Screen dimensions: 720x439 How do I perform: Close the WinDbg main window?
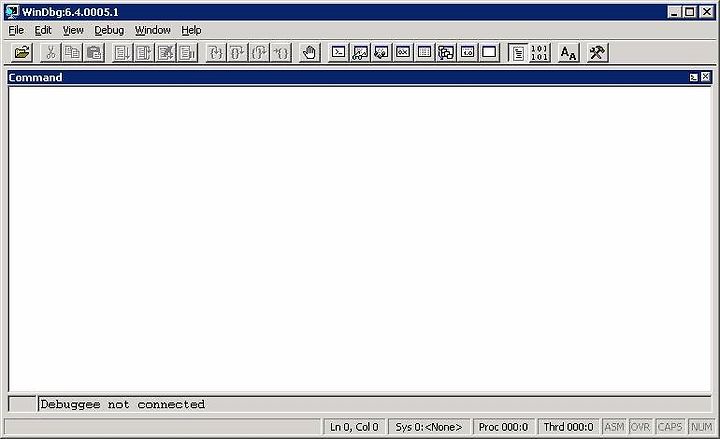point(707,12)
